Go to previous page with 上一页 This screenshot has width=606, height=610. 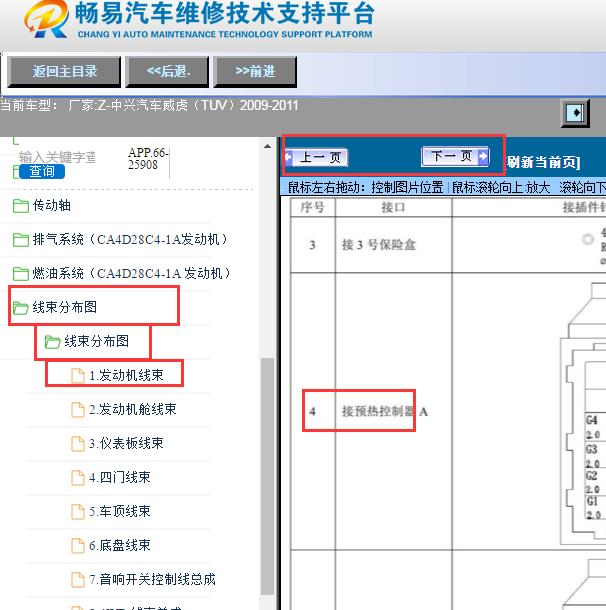(x=317, y=158)
